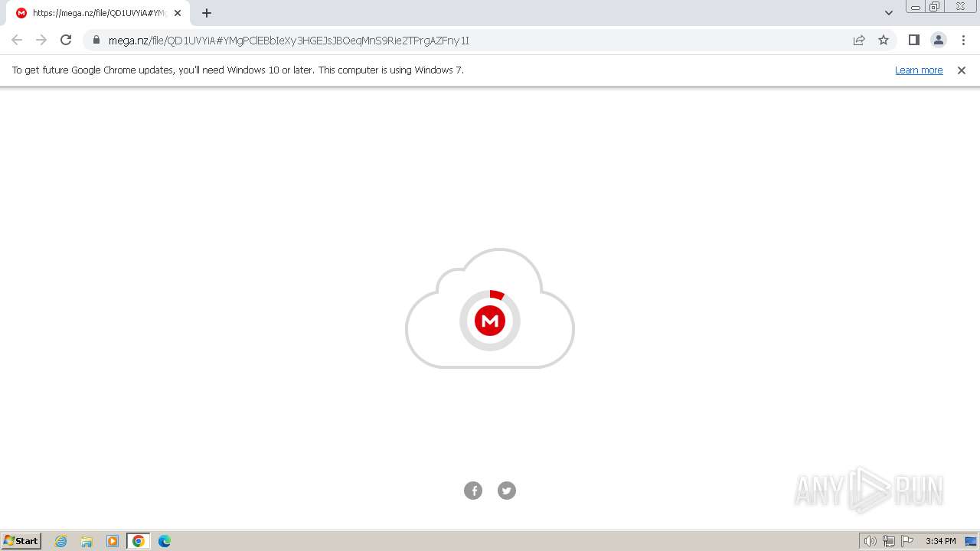Minimize the Chrome window
Image resolution: width=980 pixels, height=551 pixels.
click(x=915, y=7)
